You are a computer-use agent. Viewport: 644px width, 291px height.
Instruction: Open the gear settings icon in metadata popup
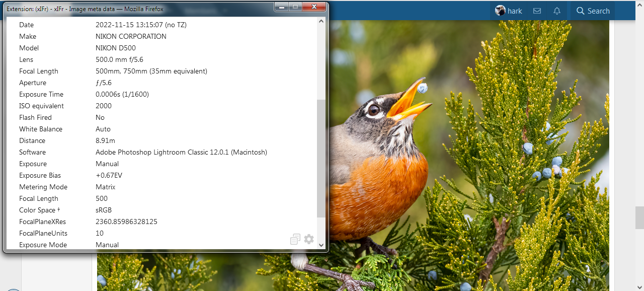pyautogui.click(x=309, y=240)
